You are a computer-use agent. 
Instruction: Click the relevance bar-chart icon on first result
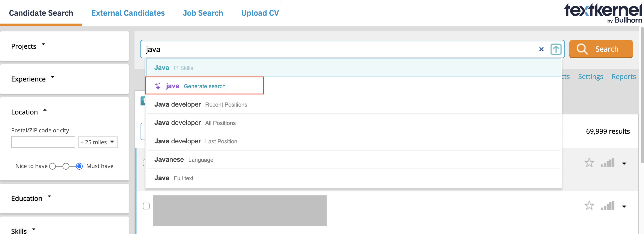pos(607,162)
